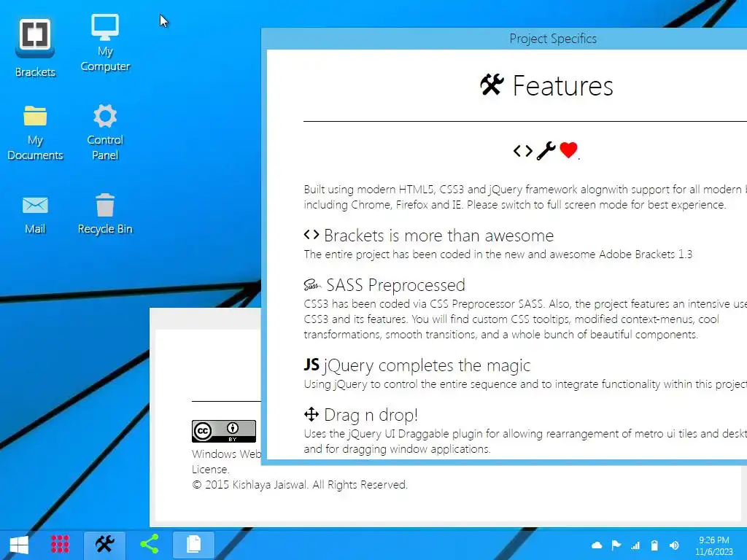
Task: Click the battery tray icon
Action: [x=654, y=545]
